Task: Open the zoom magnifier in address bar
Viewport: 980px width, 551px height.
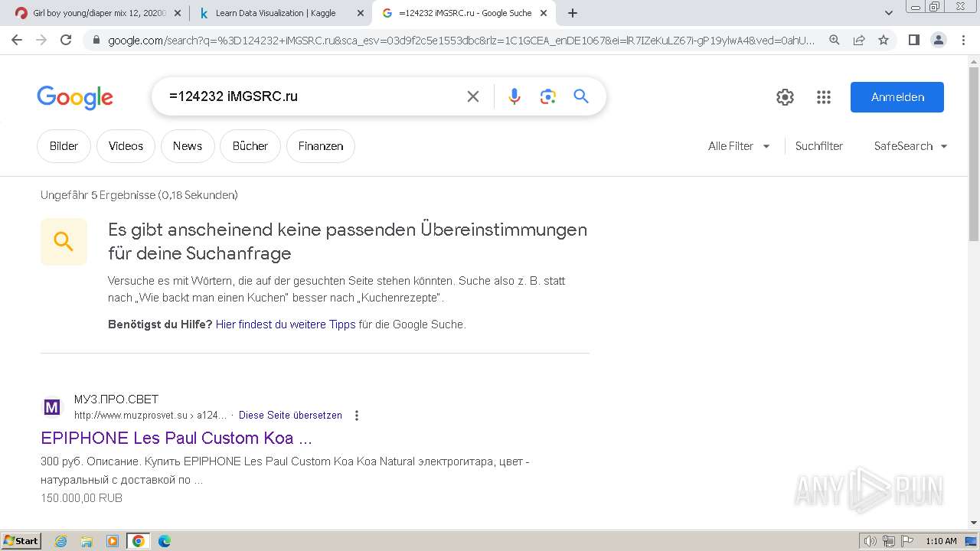Action: tap(835, 41)
